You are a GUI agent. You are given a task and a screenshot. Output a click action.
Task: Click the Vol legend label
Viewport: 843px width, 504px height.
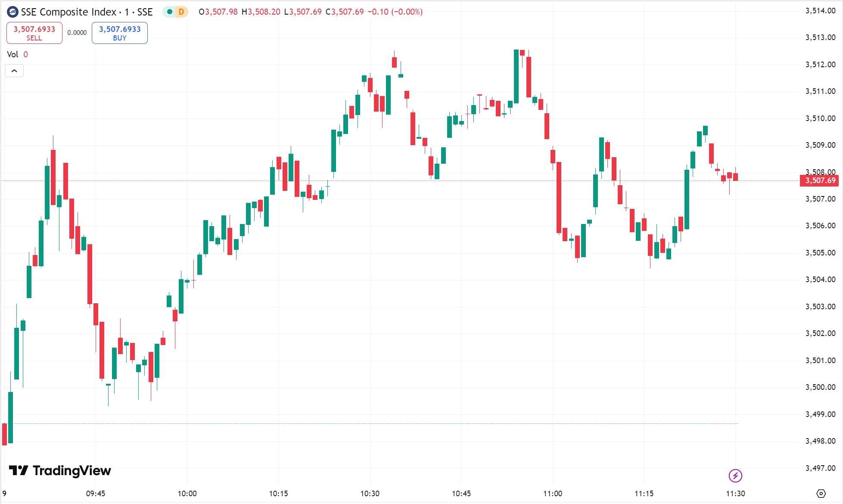pyautogui.click(x=12, y=54)
